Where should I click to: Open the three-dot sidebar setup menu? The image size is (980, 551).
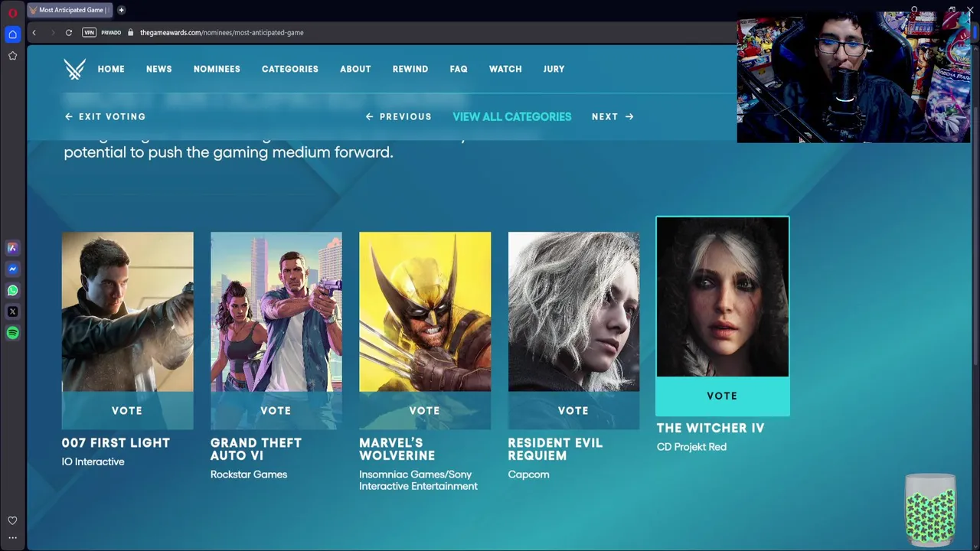tap(12, 538)
